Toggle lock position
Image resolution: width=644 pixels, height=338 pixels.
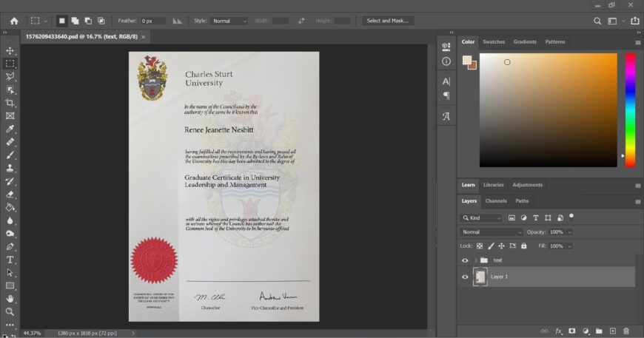(501, 246)
